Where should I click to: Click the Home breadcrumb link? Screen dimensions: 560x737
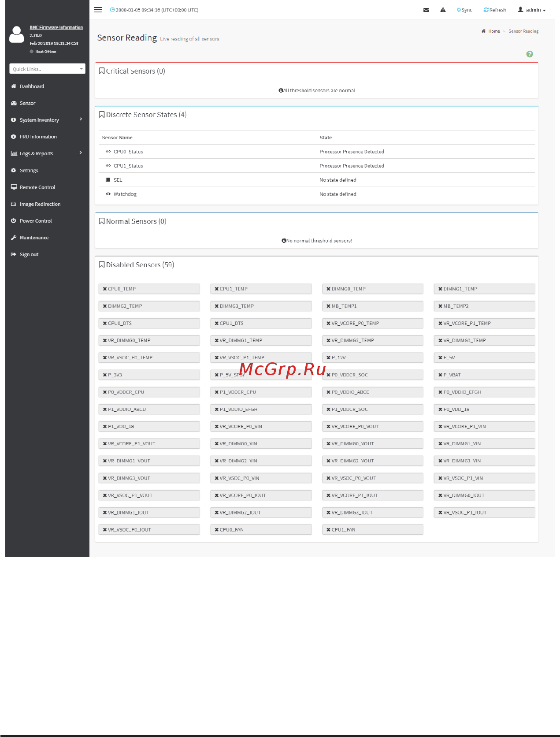pos(494,31)
